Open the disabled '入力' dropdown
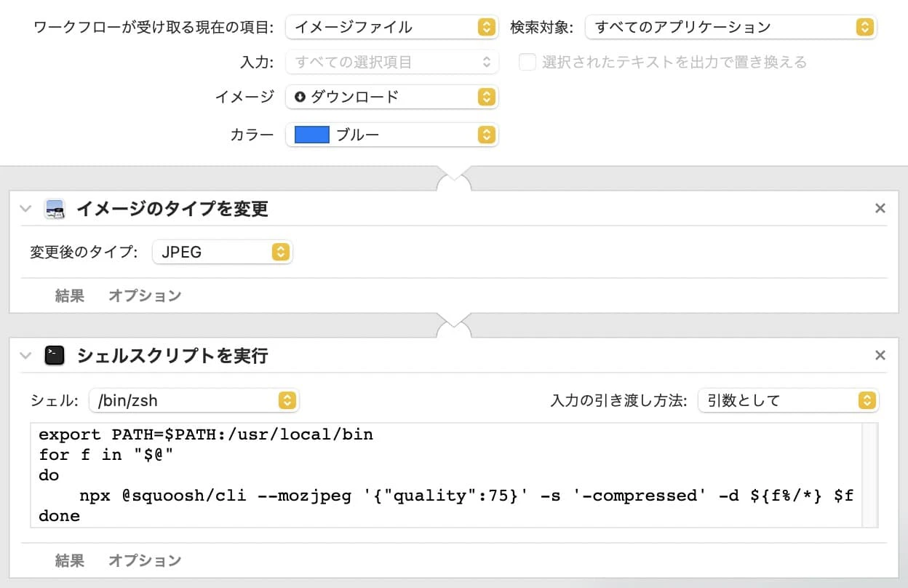The width and height of the screenshot is (908, 588). click(x=391, y=63)
